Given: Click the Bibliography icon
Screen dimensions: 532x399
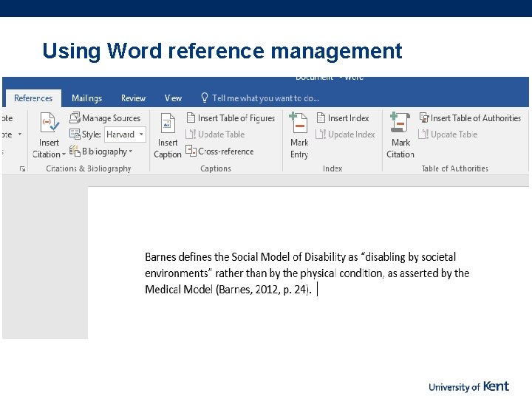Looking at the screenshot, I should 75,151.
